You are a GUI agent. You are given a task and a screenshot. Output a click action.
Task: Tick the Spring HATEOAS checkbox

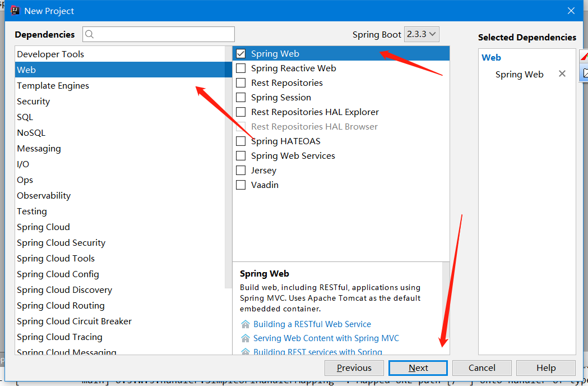tap(241, 141)
